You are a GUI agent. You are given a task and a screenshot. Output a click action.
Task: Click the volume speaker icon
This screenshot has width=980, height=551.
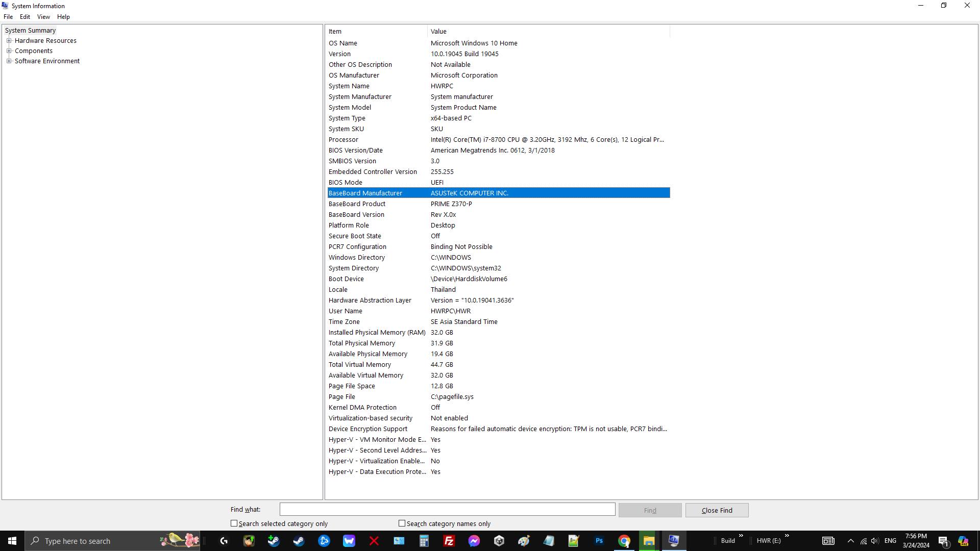click(875, 541)
